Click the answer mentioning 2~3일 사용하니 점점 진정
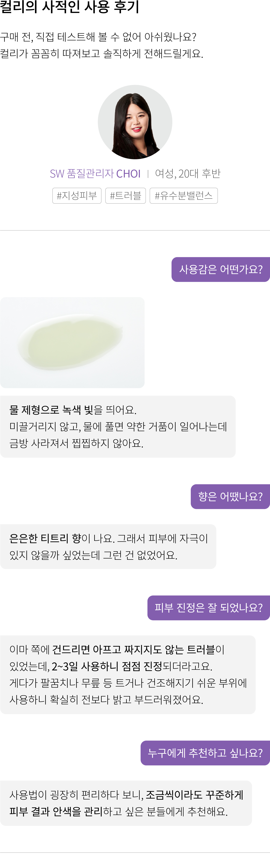This screenshot has height=868, width=270. pos(127,675)
